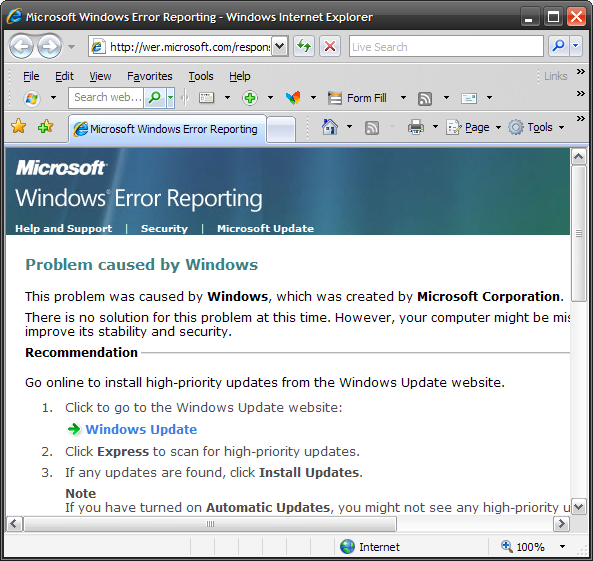Image resolution: width=593 pixels, height=561 pixels.
Task: Click the horizontal scrollbar thumb
Action: (x=210, y=524)
